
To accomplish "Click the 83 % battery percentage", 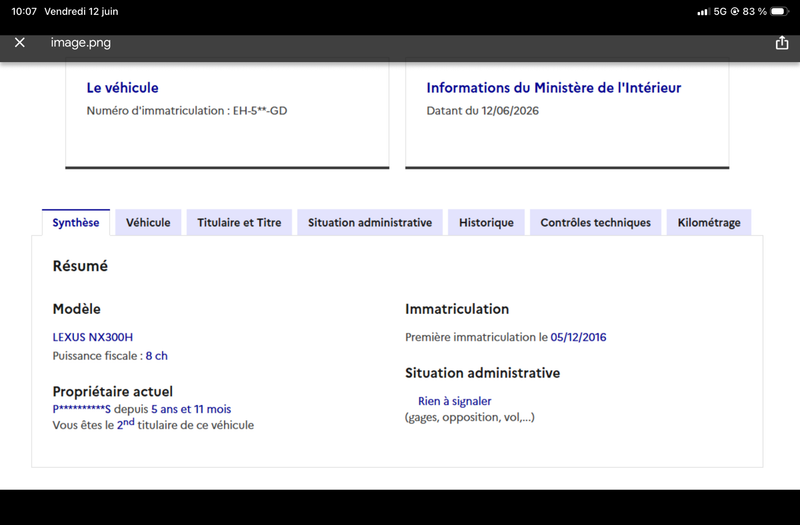I will [755, 11].
